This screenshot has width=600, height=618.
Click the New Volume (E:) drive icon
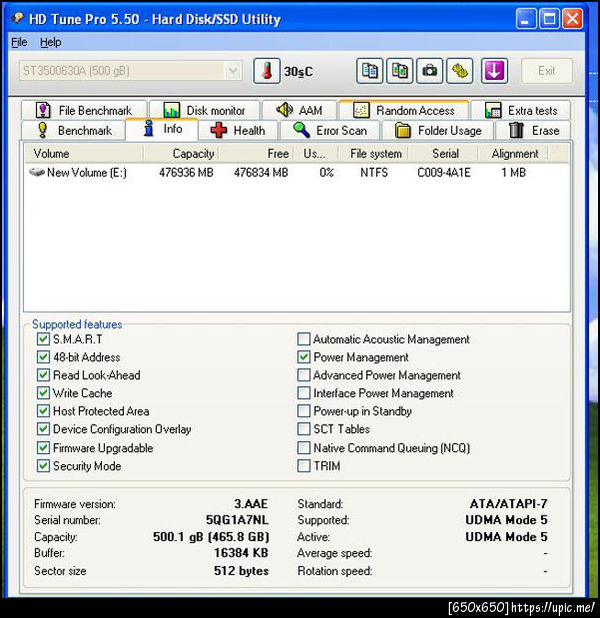pyautogui.click(x=37, y=172)
